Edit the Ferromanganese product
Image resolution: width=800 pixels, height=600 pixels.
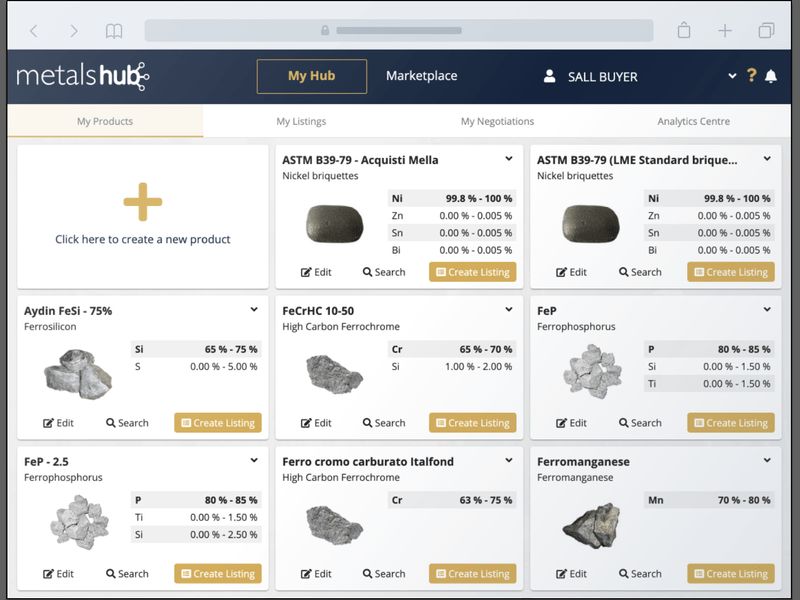click(x=571, y=574)
